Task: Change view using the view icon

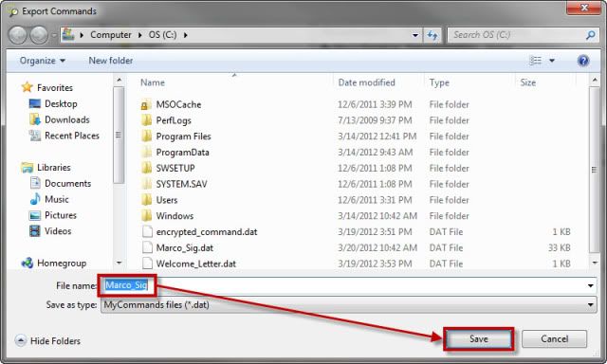Action: tap(535, 61)
